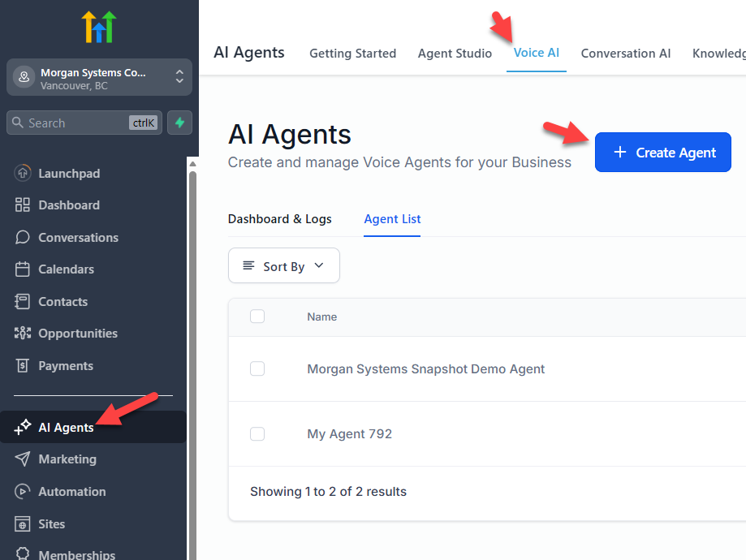Screen dimensions: 746x560
Task: Select Morgan Systems Co. account selector
Action: point(99,77)
